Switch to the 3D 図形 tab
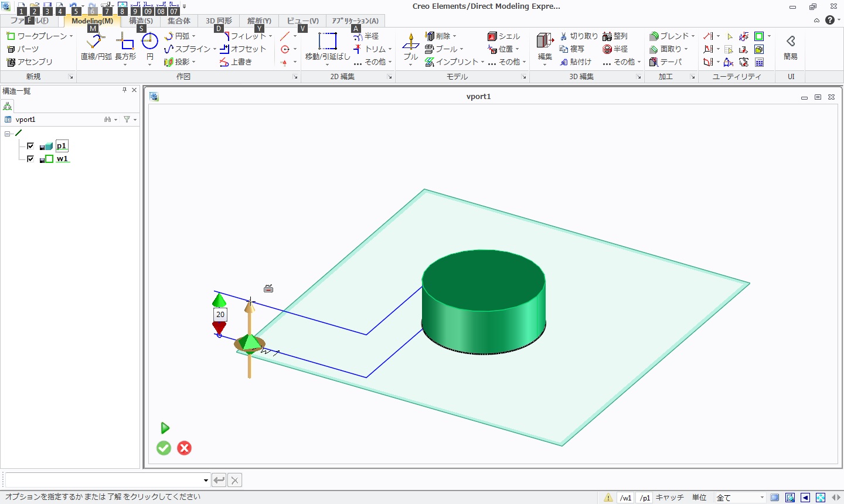Screen dimensions: 844x504 point(219,21)
